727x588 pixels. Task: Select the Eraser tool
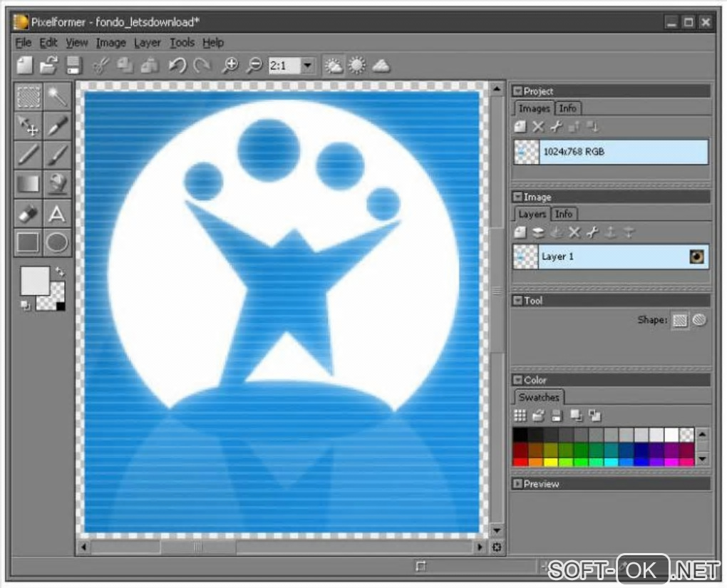click(x=29, y=213)
